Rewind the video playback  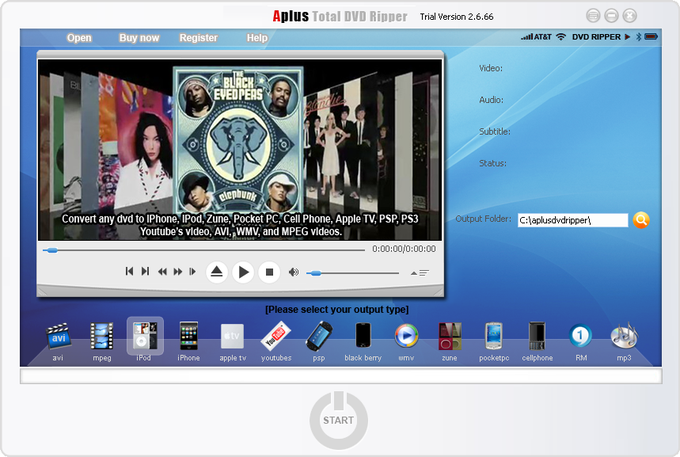(x=162, y=272)
